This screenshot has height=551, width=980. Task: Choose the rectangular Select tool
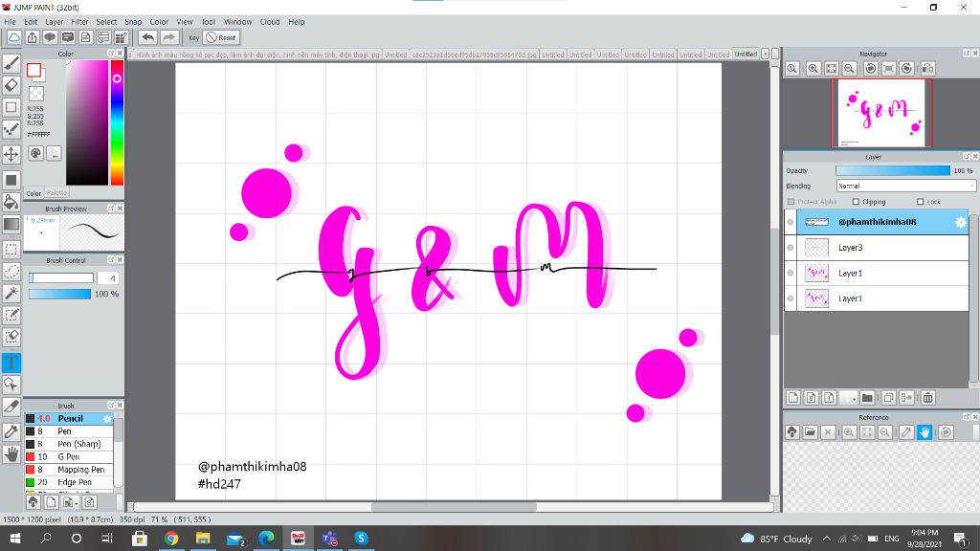pyautogui.click(x=11, y=250)
